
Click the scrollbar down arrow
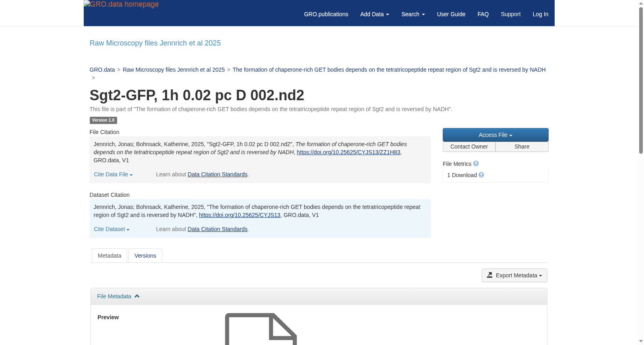[641, 341]
